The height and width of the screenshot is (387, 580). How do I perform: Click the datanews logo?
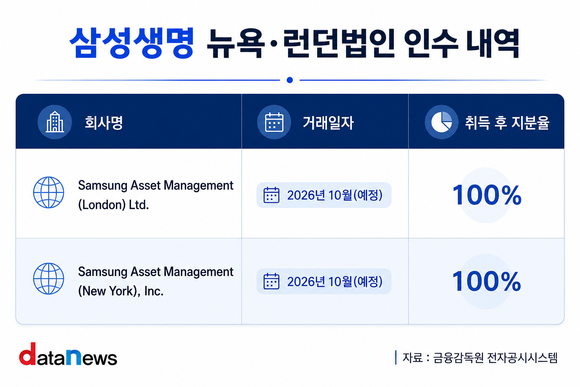click(68, 354)
